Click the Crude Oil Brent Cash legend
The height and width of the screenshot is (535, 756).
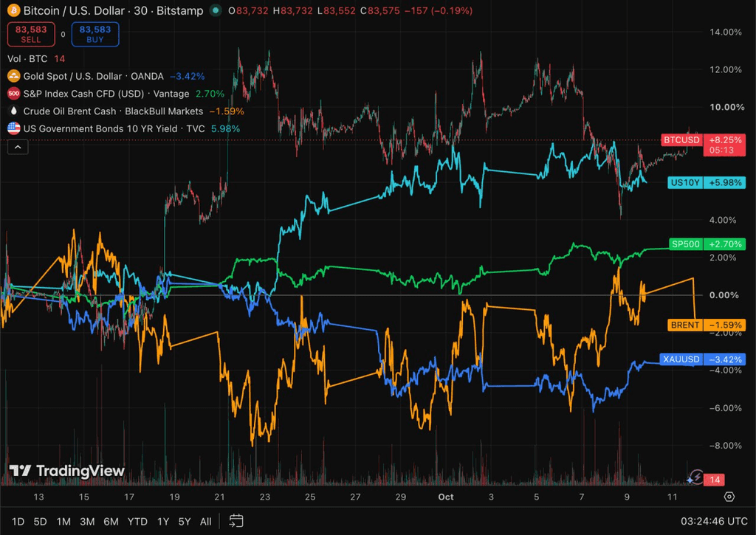tap(113, 111)
